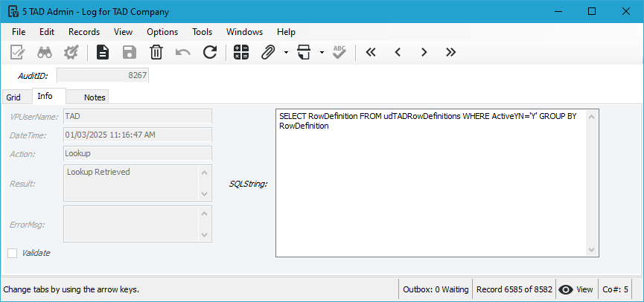The width and height of the screenshot is (644, 302).
Task: Expand the attachments dropdown arrow
Action: click(x=286, y=53)
